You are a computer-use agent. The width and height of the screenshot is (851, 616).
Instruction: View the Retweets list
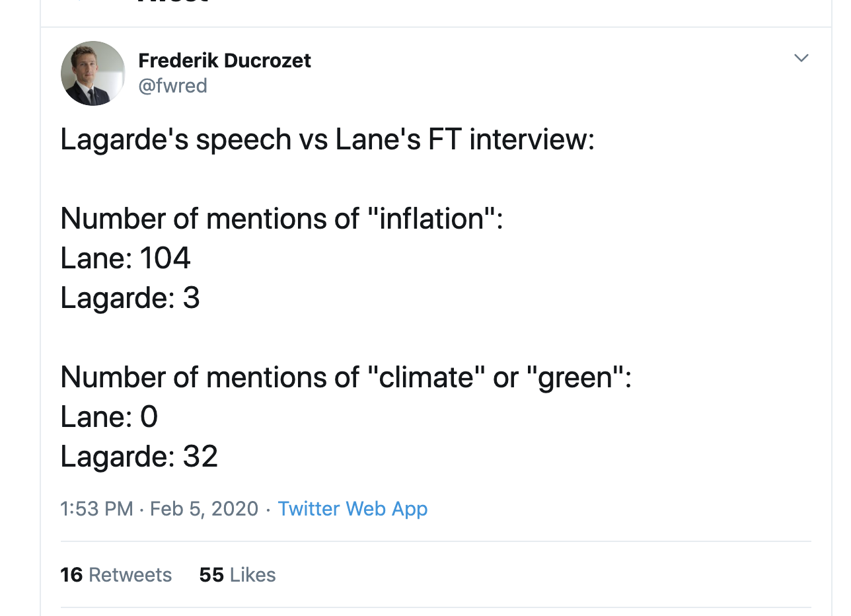click(129, 574)
